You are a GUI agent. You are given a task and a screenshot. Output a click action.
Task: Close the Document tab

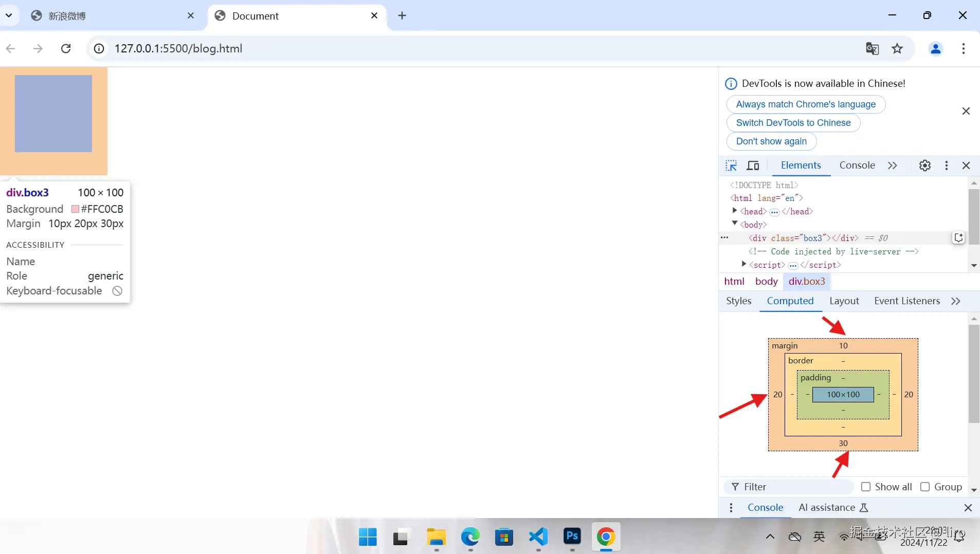pos(374,15)
